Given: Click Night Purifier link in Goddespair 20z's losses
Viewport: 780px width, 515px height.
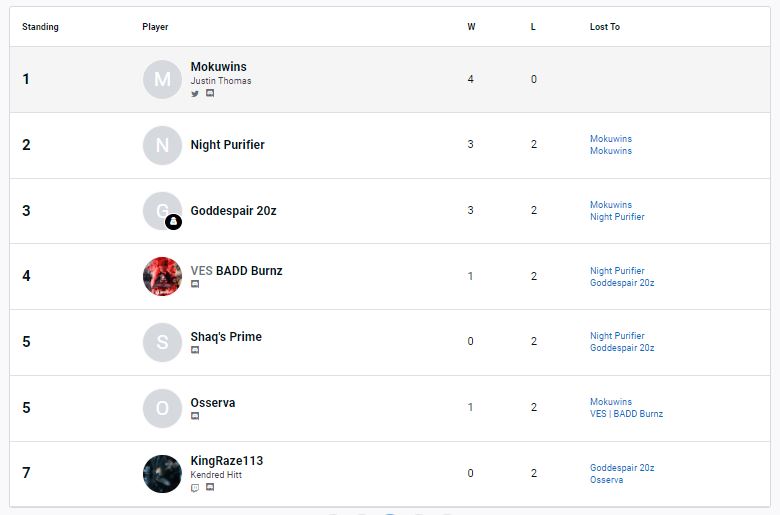Looking at the screenshot, I should tap(617, 217).
